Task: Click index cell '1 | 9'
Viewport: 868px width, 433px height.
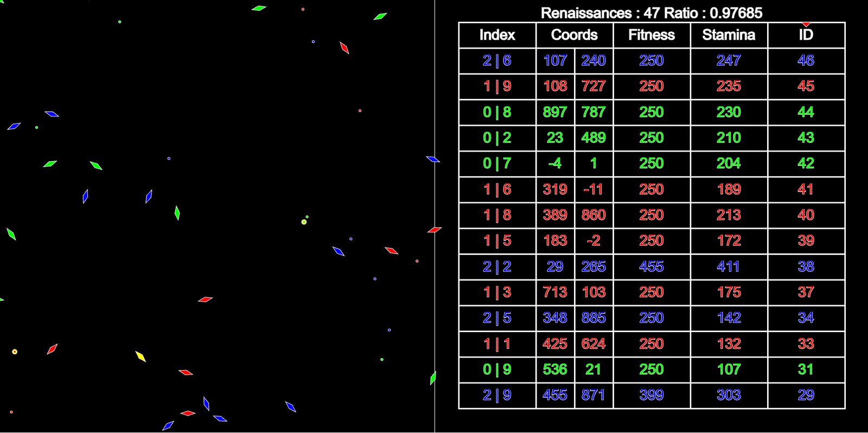Action: pos(497,86)
